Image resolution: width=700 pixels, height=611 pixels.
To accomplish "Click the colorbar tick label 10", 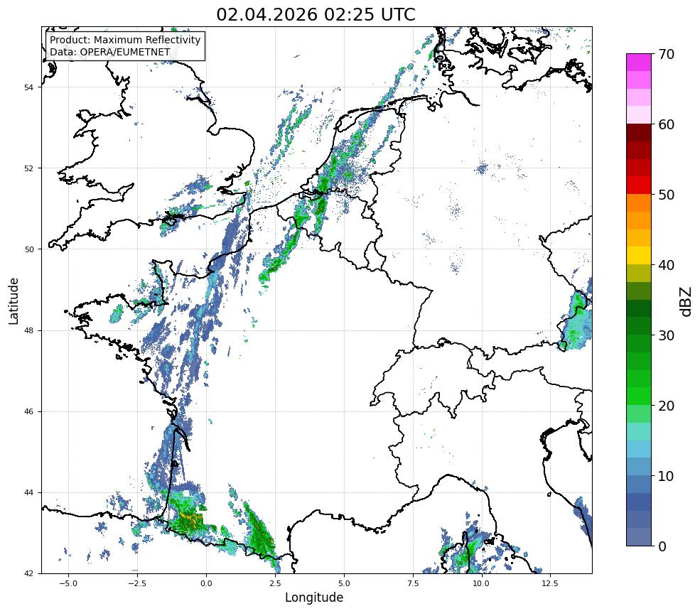I will point(666,476).
